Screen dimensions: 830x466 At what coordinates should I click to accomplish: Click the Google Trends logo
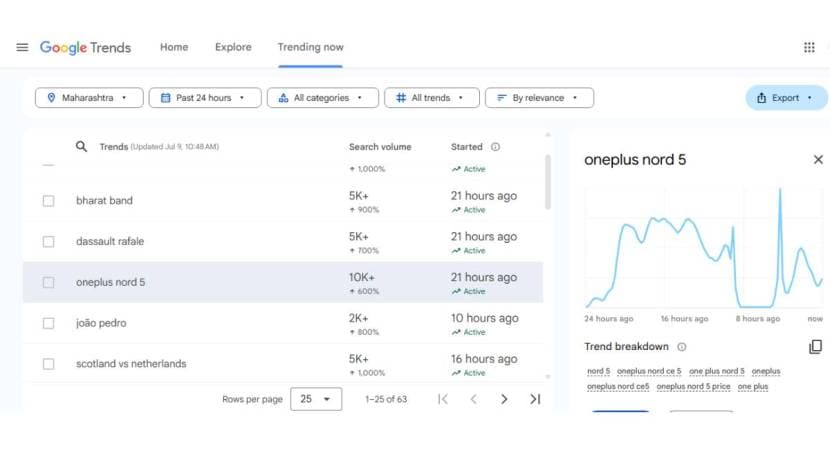(86, 48)
